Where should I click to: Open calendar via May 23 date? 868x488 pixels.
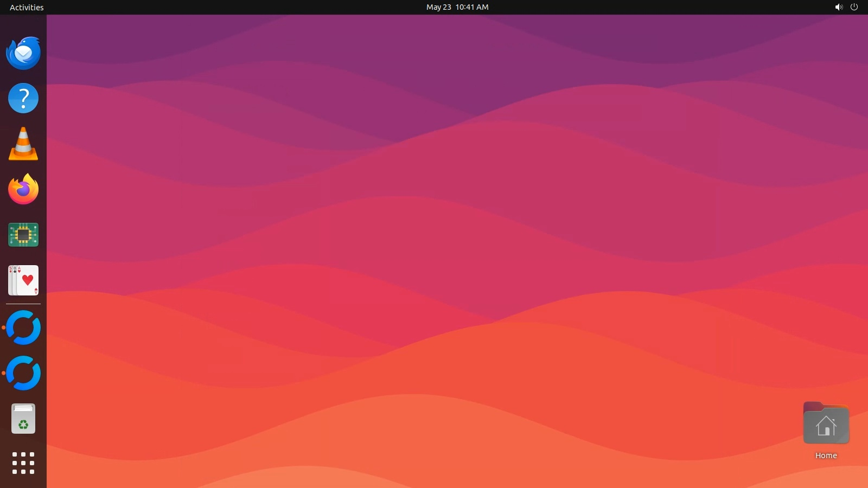tap(438, 7)
